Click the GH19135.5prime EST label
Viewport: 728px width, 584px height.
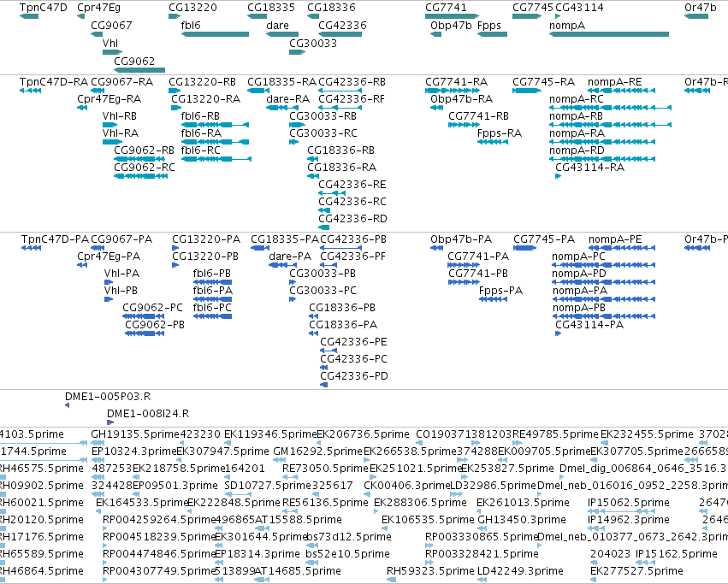[x=135, y=434]
